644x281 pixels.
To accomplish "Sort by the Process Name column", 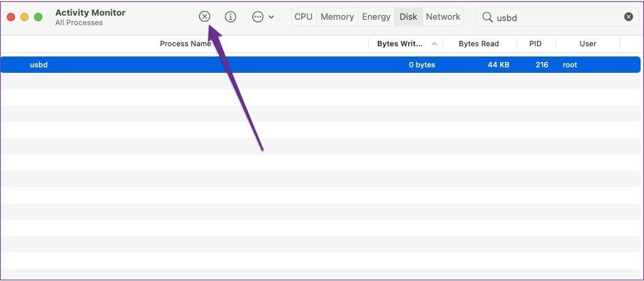I will 185,44.
